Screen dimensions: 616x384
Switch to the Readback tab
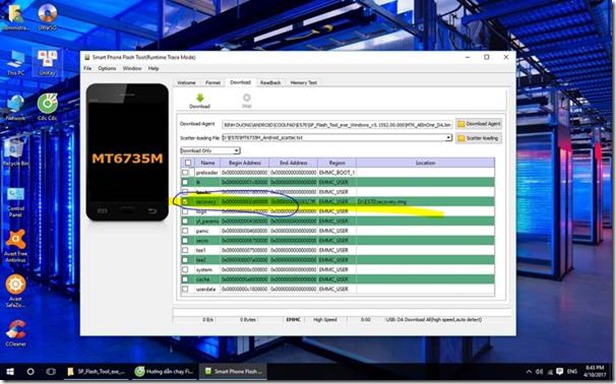tap(270, 83)
